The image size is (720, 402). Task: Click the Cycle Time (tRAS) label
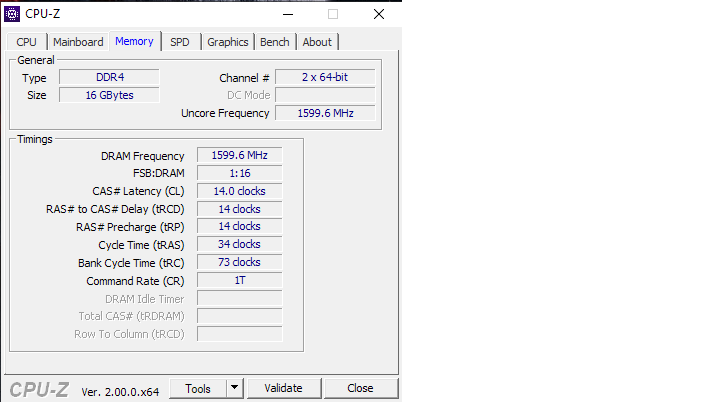(x=141, y=245)
